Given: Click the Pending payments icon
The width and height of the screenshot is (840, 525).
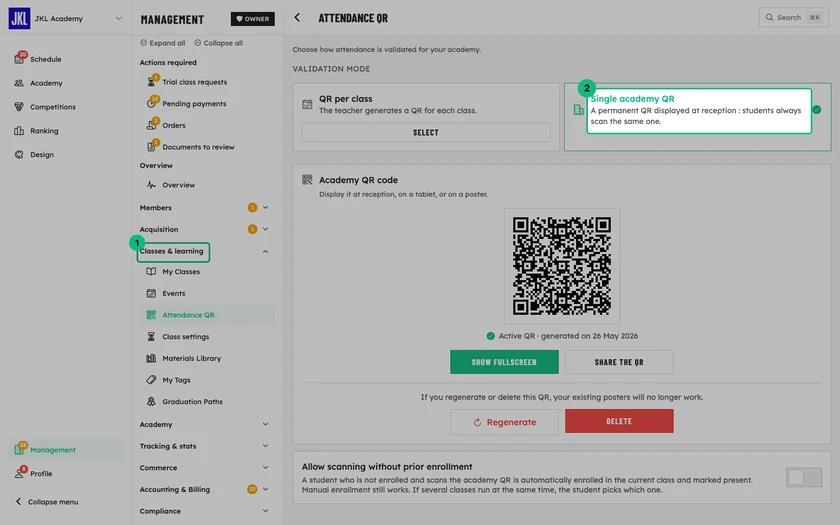Looking at the screenshot, I should [151, 103].
